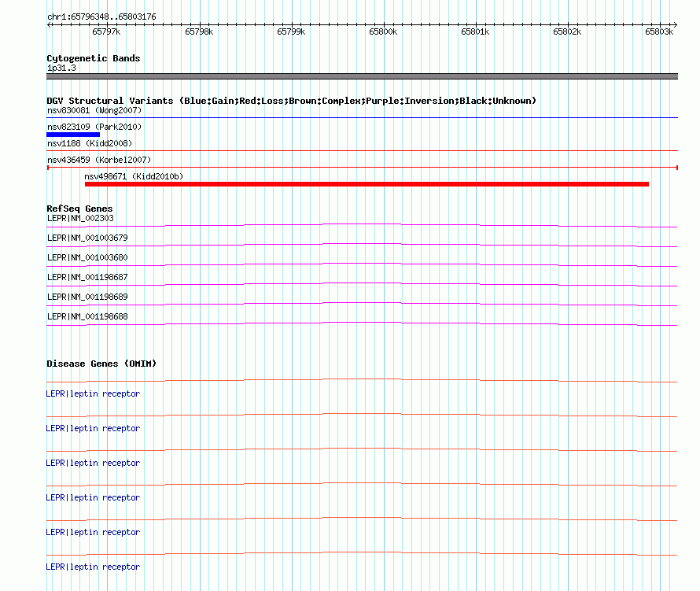
Task: Open variant nsv498671 (Kidd2010b)
Action: coord(134,176)
